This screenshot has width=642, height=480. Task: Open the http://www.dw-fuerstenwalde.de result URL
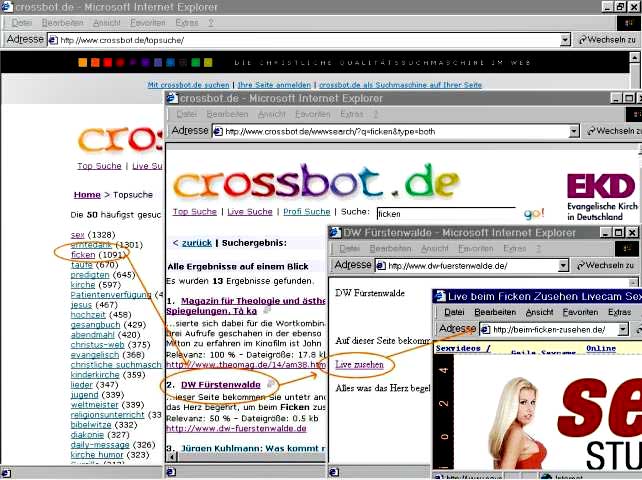pyautogui.click(x=236, y=429)
